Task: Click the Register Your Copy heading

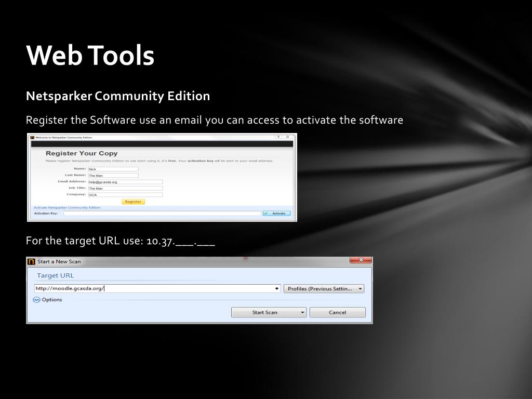Action: click(82, 153)
